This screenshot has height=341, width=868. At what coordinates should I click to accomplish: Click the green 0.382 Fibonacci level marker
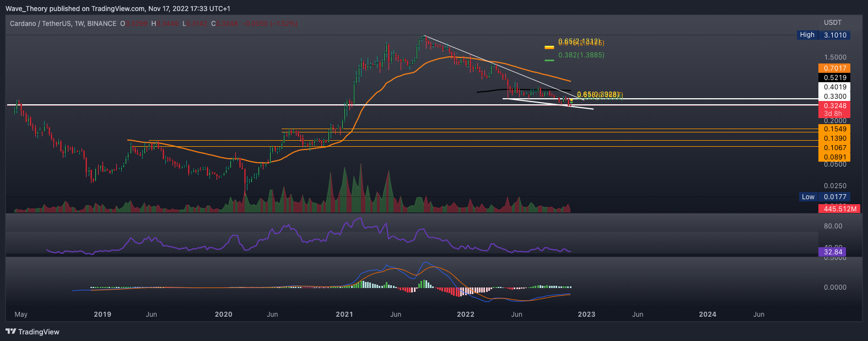(549, 60)
